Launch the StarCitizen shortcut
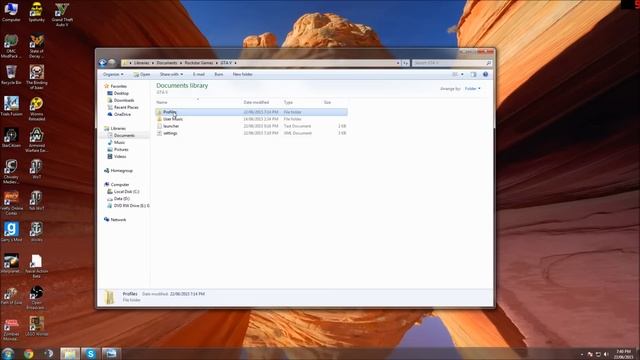Image resolution: width=640 pixels, height=360 pixels. tap(11, 138)
